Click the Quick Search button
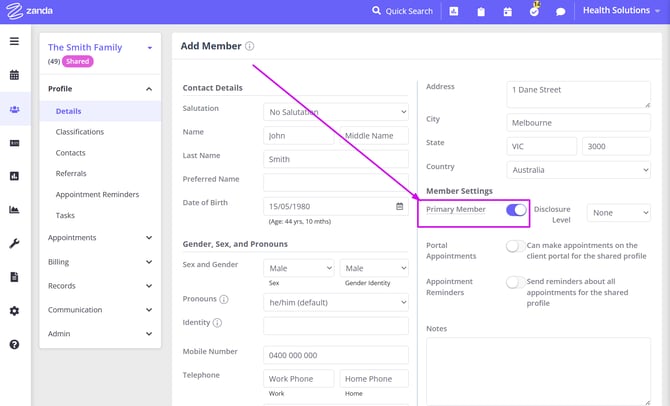Viewport: 670px width, 406px height. click(x=402, y=11)
